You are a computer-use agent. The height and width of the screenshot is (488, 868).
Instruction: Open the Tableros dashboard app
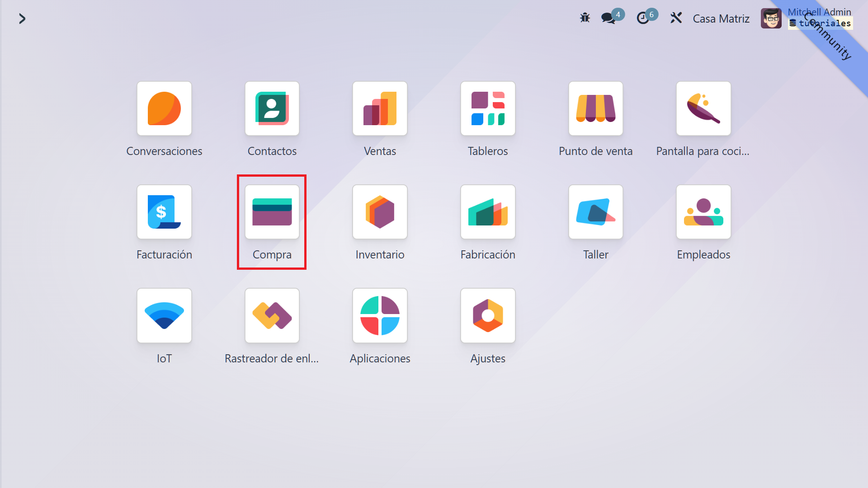coord(488,109)
